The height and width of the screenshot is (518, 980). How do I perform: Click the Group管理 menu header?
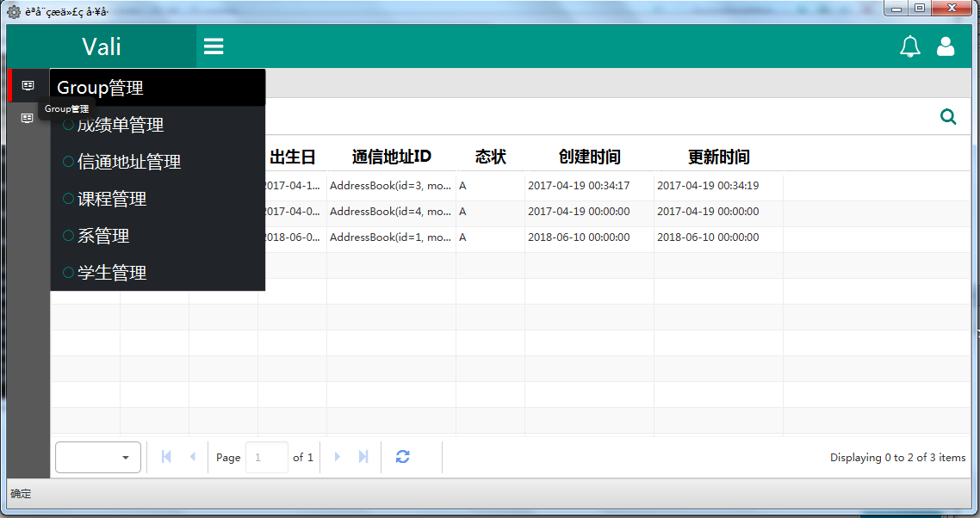tap(158, 88)
